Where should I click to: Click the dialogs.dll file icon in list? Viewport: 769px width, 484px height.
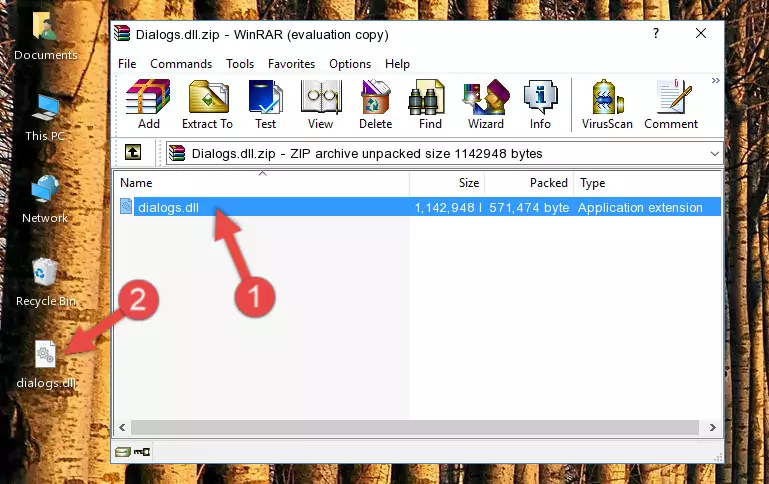[x=126, y=206]
